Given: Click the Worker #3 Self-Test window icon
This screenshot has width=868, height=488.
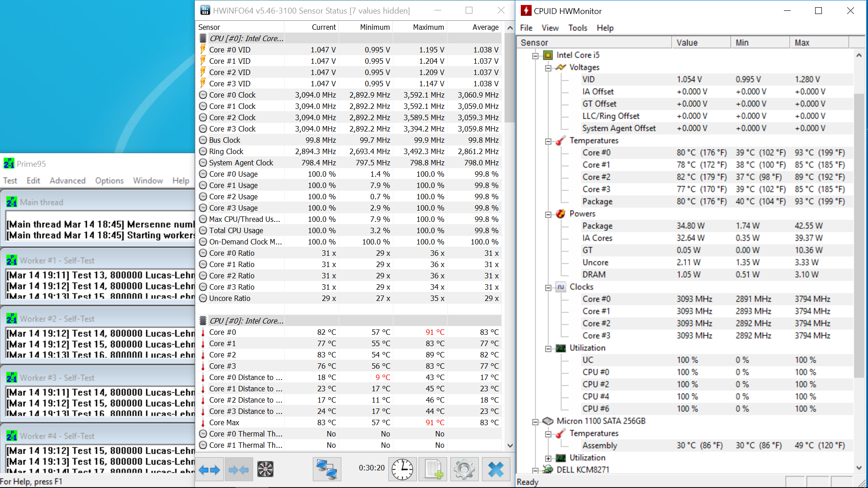Looking at the screenshot, I should pos(12,377).
